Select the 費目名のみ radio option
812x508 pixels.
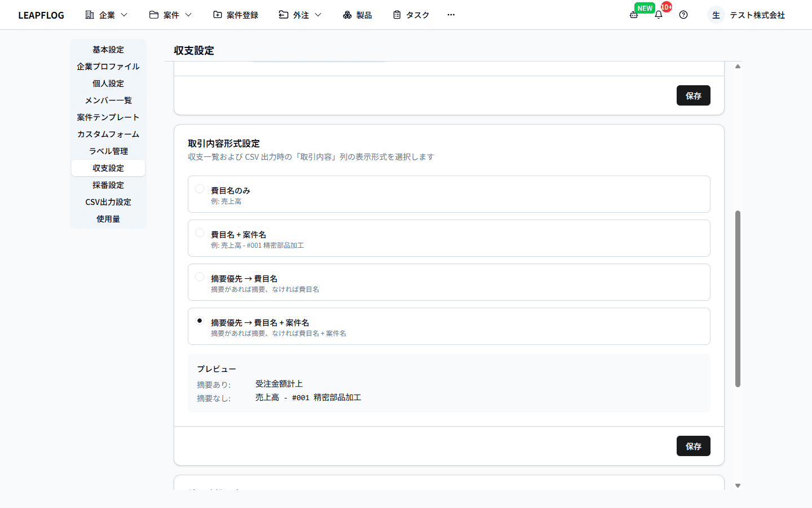pos(200,189)
